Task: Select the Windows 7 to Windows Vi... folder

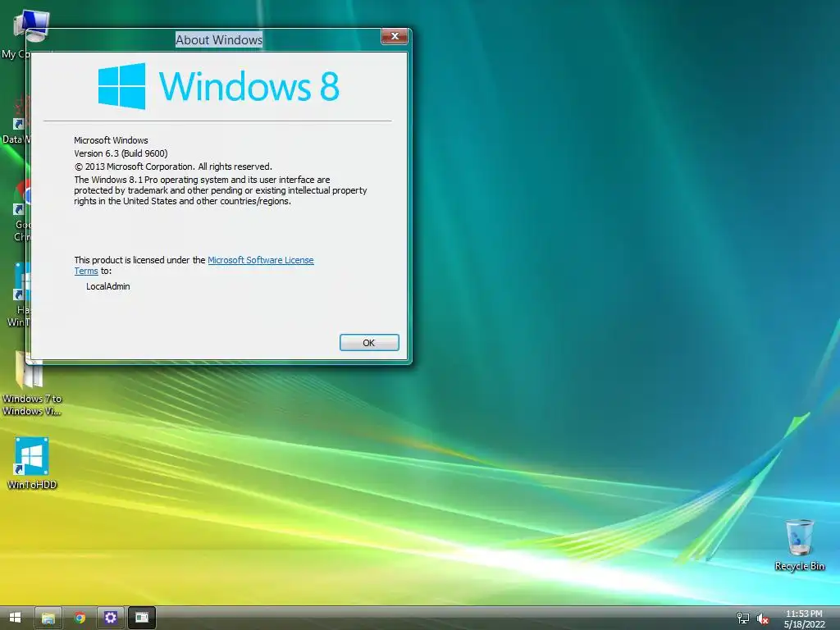Action: pos(31,384)
